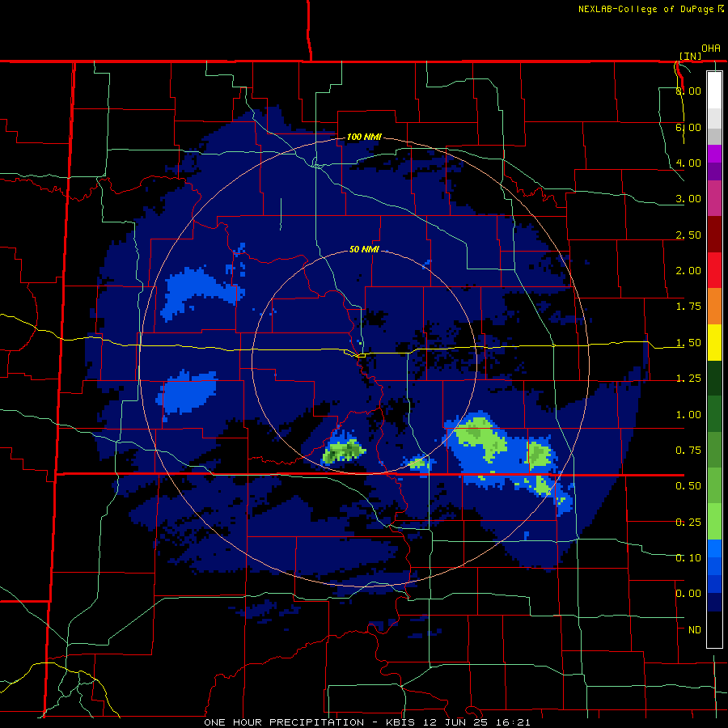Click the white 8.00 legend color band
Screen dimensions: 728x728
[714, 90]
